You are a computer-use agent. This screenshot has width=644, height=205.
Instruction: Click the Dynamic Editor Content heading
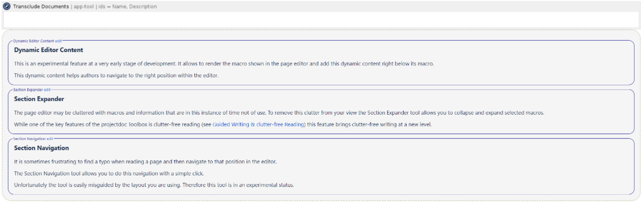tap(48, 50)
